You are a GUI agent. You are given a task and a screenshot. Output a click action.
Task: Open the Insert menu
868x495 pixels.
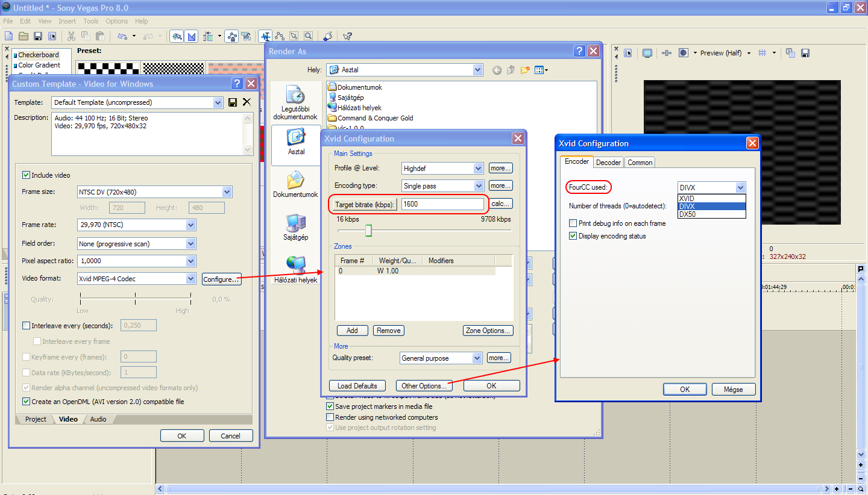coord(67,21)
